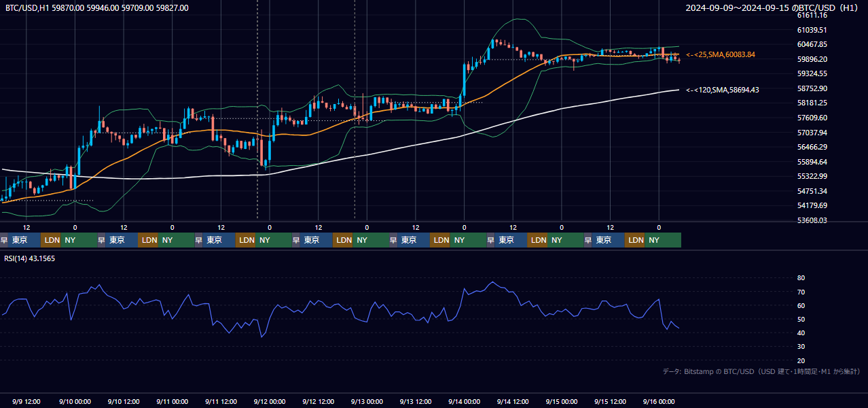This screenshot has height=408, width=868.
Task: Click RSI scale level 70
Action: coord(801,292)
